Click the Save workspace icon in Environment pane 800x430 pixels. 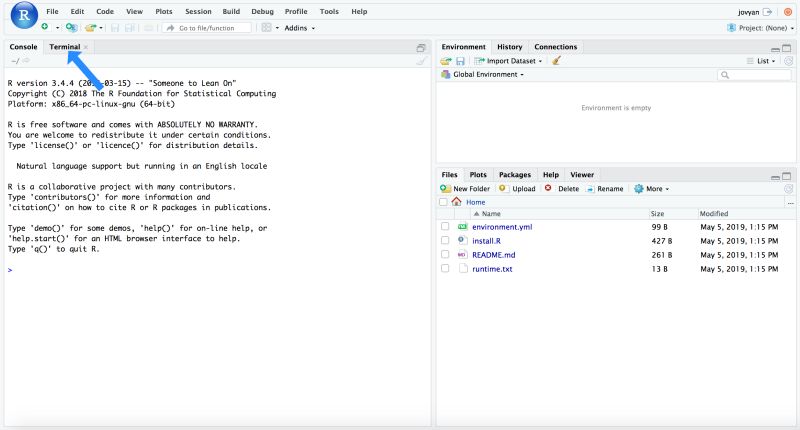[460, 61]
